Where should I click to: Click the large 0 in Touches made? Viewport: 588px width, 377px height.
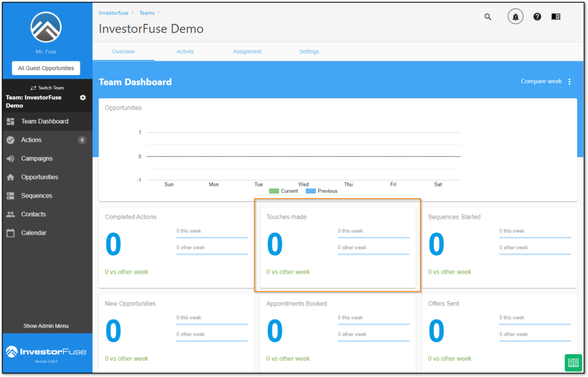tap(275, 244)
